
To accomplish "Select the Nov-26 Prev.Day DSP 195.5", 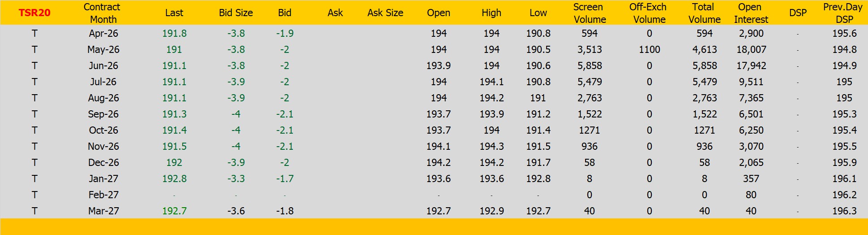I will pos(844,147).
